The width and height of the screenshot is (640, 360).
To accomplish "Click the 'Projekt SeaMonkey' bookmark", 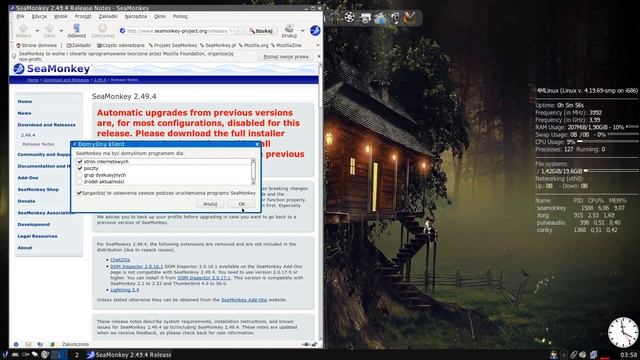I will click(173, 45).
